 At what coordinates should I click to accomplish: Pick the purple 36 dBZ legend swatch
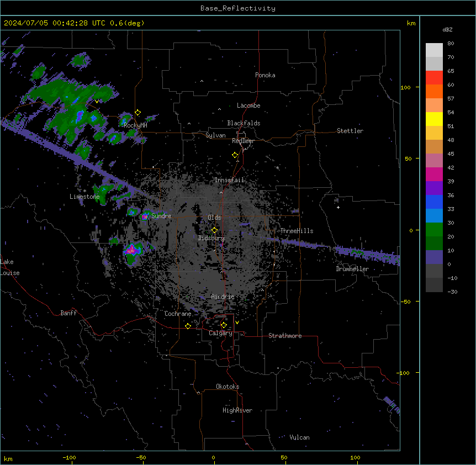[x=434, y=188]
